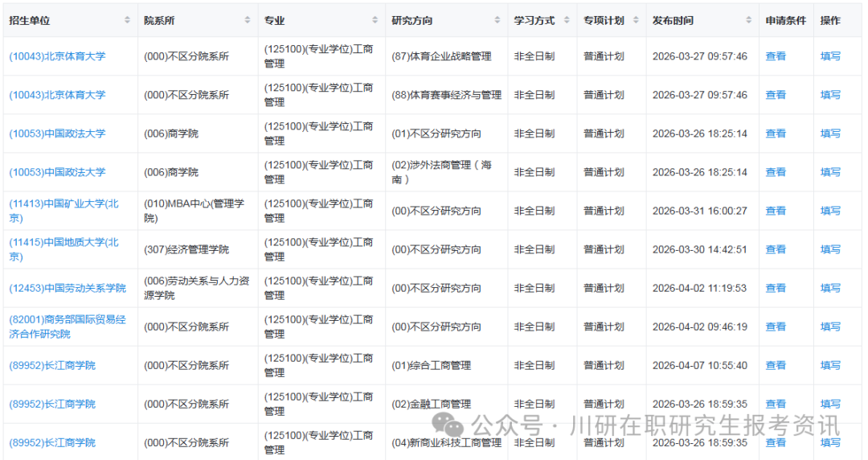This screenshot has height=460, width=868.
Task: Click 填写 for 体育企业战略管理 row
Action: (830, 56)
